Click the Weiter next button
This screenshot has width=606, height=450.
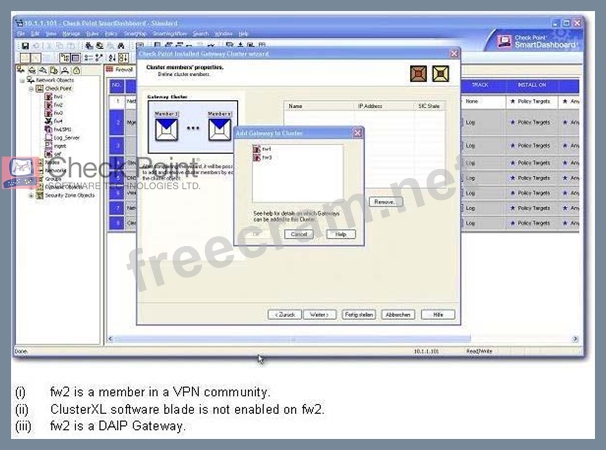320,315
